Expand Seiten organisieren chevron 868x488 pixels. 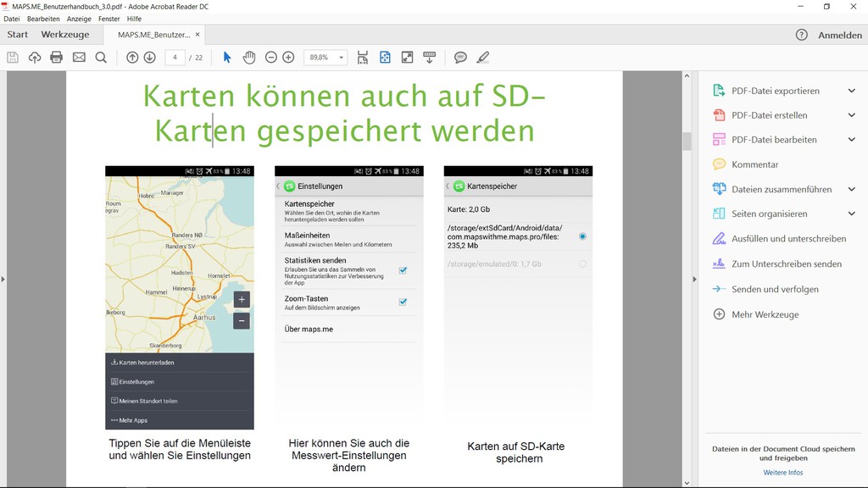(851, 213)
